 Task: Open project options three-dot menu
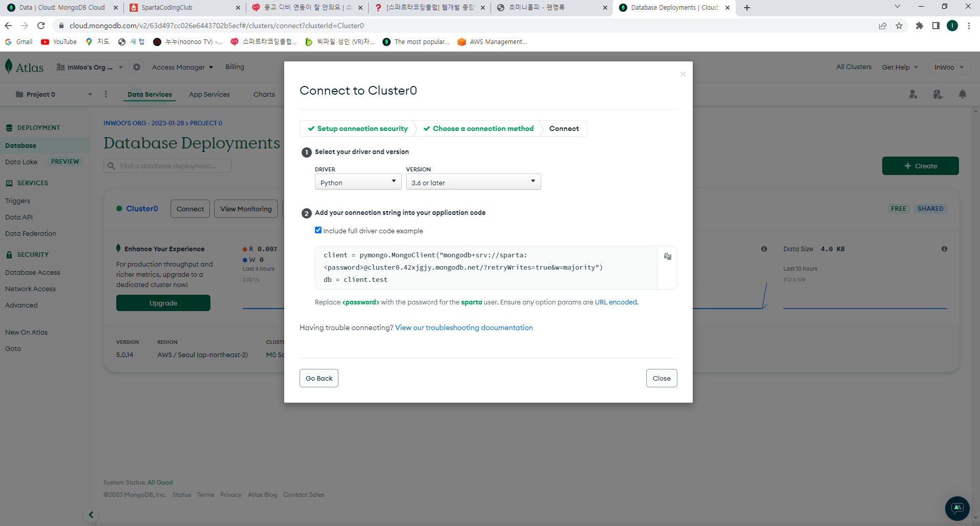pyautogui.click(x=106, y=94)
